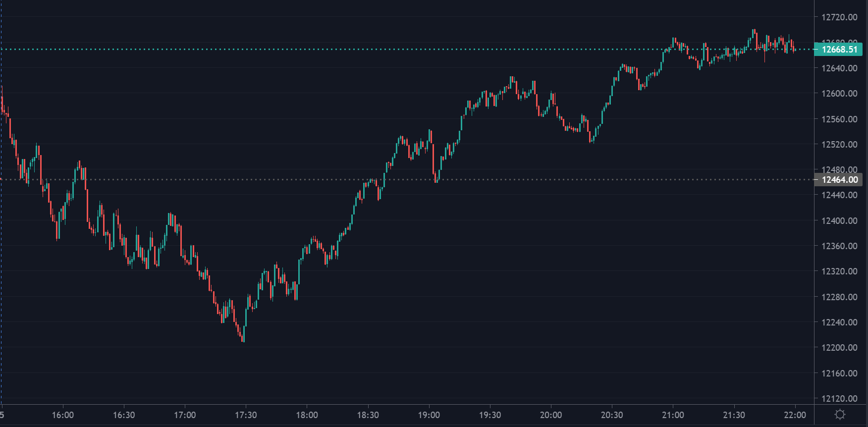The height and width of the screenshot is (427, 868).
Task: Click the 12200.00 price axis label
Action: click(839, 348)
